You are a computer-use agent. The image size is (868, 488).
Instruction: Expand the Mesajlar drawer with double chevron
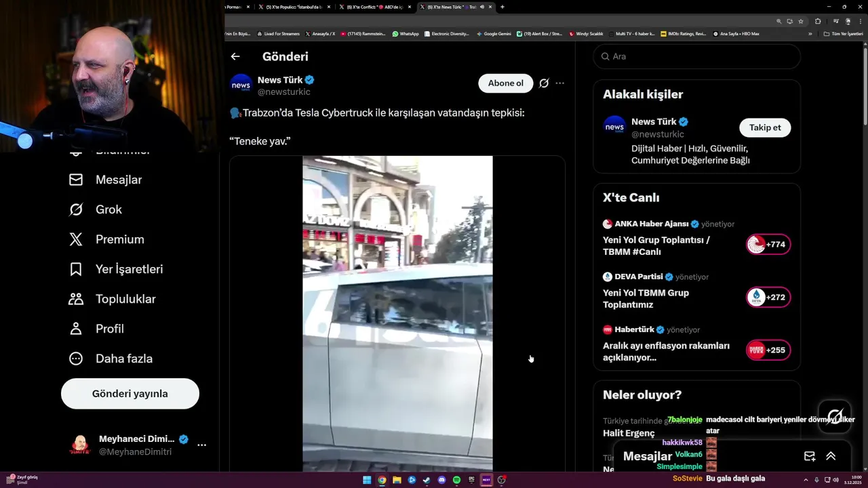(831, 456)
